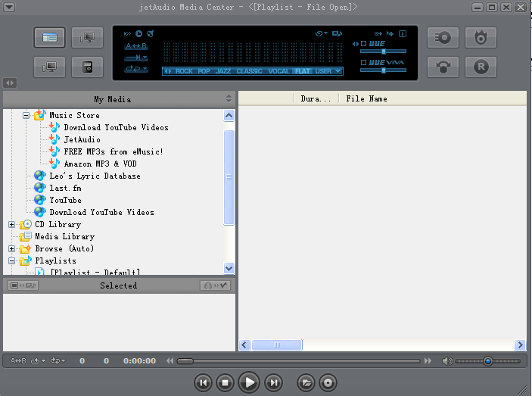Click the round record button at bottom

coord(328,383)
